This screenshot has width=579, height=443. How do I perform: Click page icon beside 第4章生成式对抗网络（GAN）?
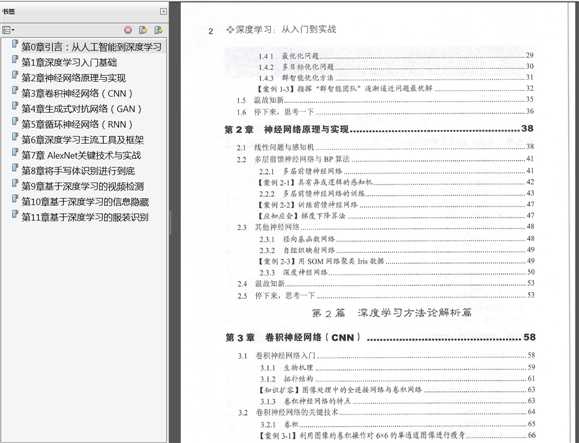pos(14,107)
